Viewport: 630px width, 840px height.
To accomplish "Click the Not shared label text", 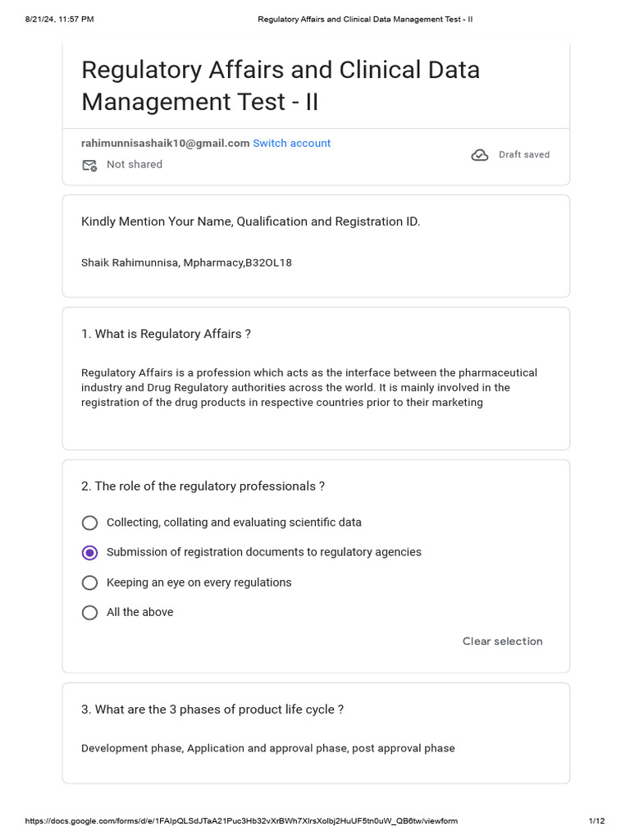I will pyautogui.click(x=135, y=164).
